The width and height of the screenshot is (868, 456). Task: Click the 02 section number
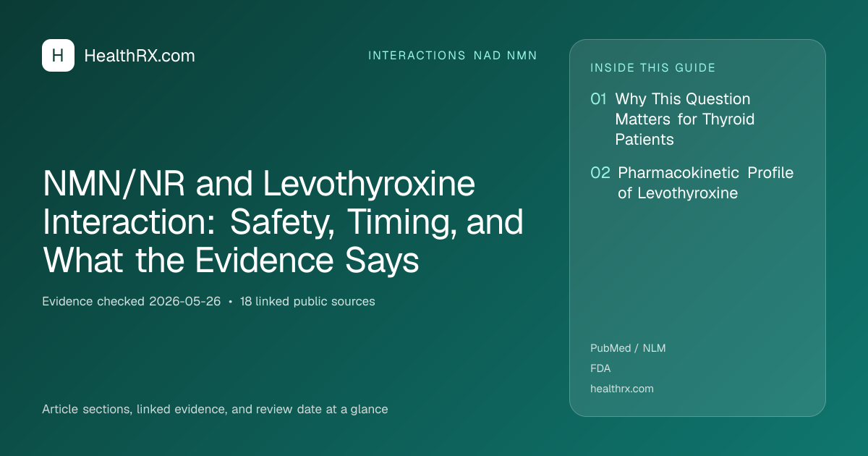click(600, 173)
